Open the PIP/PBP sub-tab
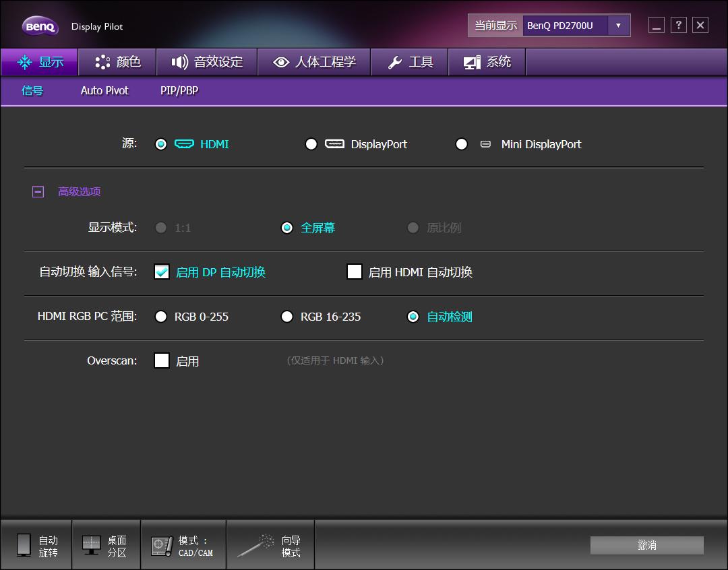The height and width of the screenshot is (570, 728). [x=179, y=90]
